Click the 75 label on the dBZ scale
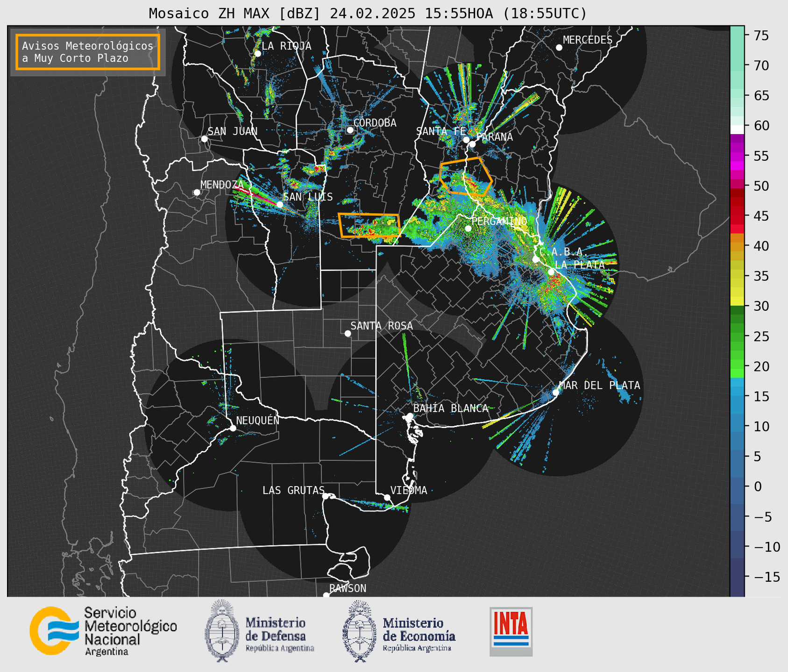 pos(761,36)
